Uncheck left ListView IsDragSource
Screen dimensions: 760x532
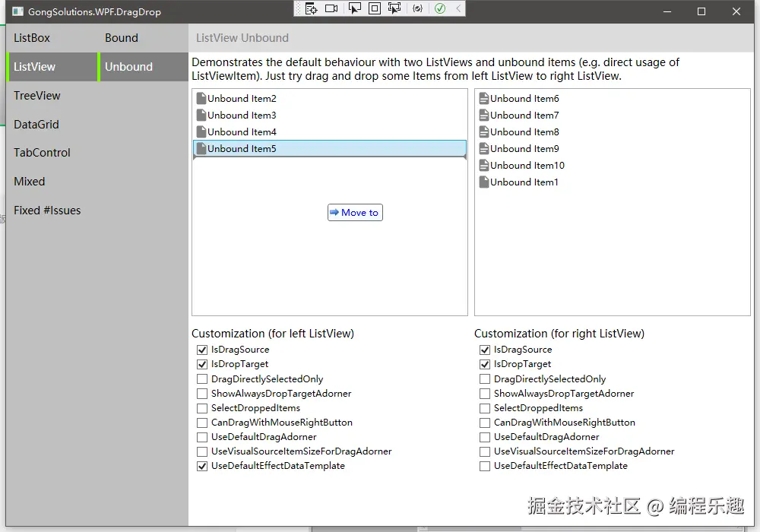click(x=202, y=350)
